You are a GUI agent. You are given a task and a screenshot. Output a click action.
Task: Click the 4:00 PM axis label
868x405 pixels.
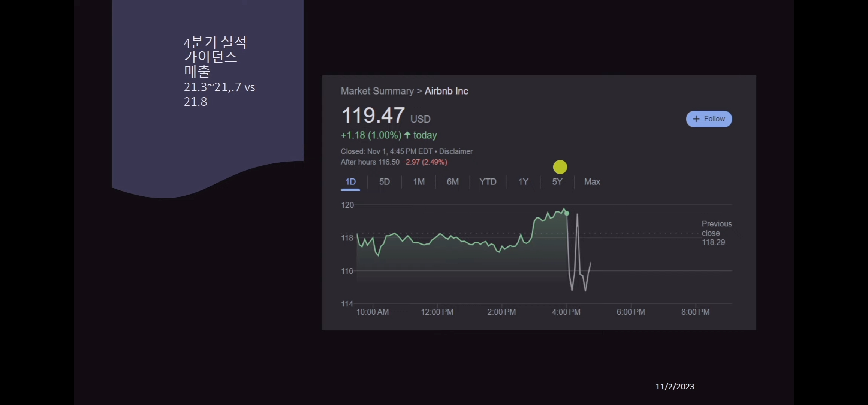pos(566,312)
